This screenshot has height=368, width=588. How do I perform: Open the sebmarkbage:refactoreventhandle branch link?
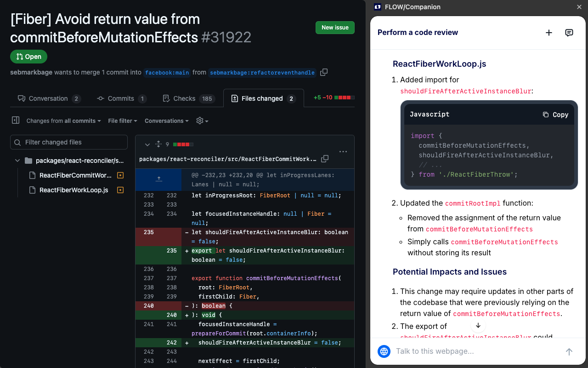(x=262, y=73)
